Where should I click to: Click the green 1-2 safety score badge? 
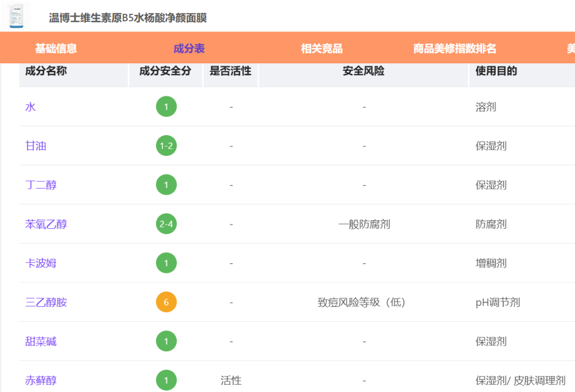point(166,146)
